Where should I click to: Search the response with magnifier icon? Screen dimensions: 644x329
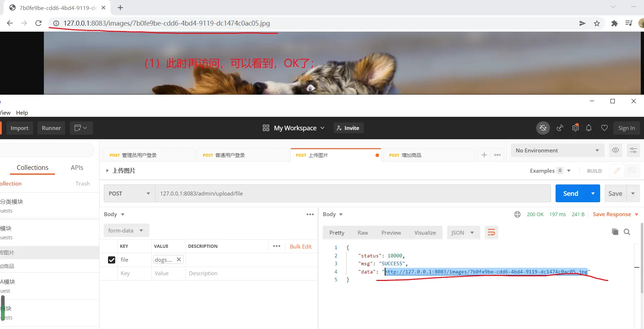(627, 232)
